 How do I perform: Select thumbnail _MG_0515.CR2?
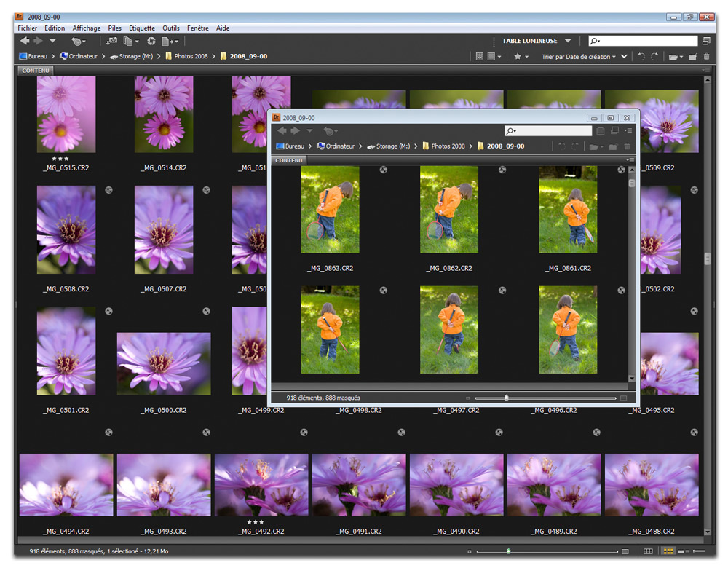pos(66,114)
